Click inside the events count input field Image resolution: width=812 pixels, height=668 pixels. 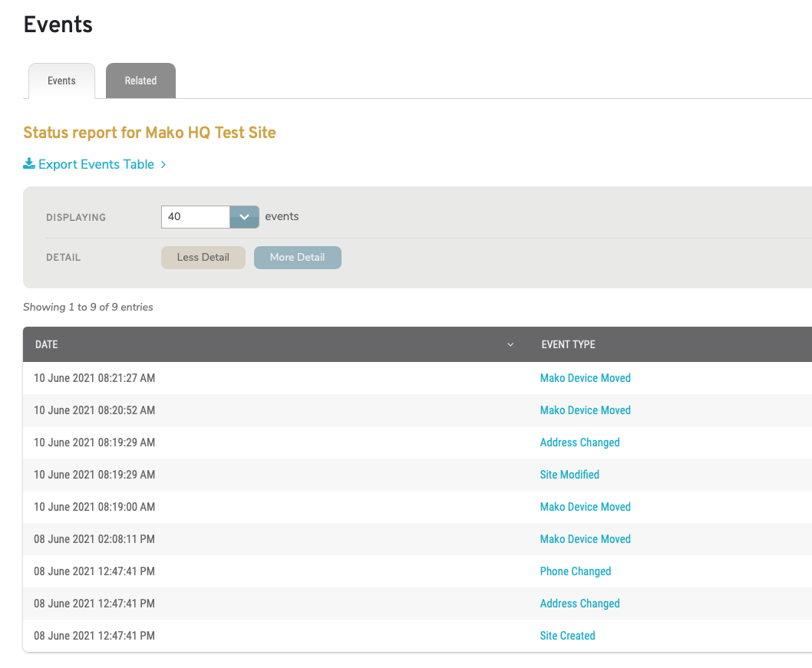tap(195, 217)
